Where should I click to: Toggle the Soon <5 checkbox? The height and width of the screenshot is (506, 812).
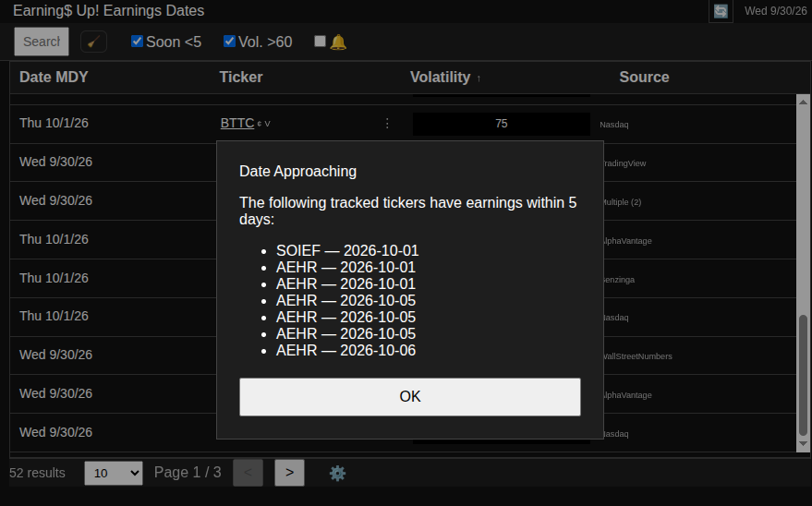(138, 41)
